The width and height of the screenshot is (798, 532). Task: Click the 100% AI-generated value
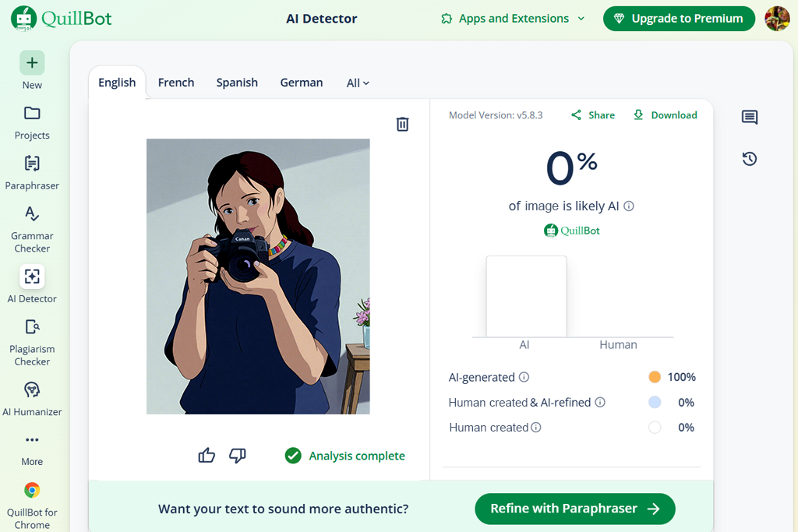point(681,377)
